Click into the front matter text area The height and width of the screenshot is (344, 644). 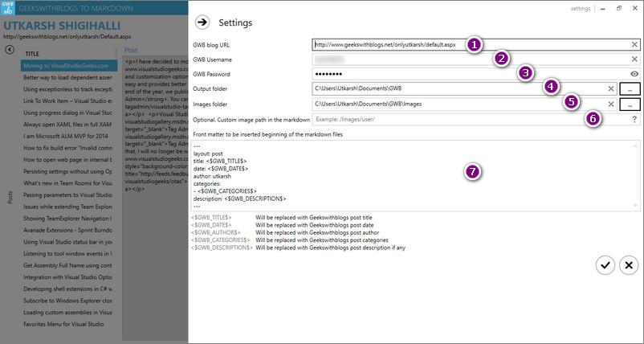click(x=415, y=175)
